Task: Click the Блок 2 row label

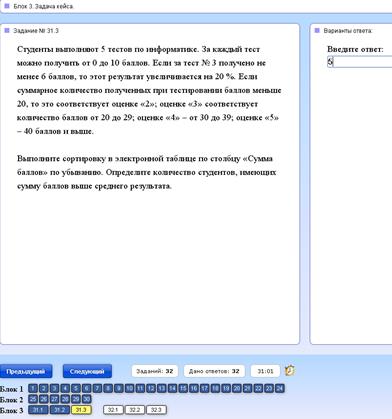Action: [12, 399]
